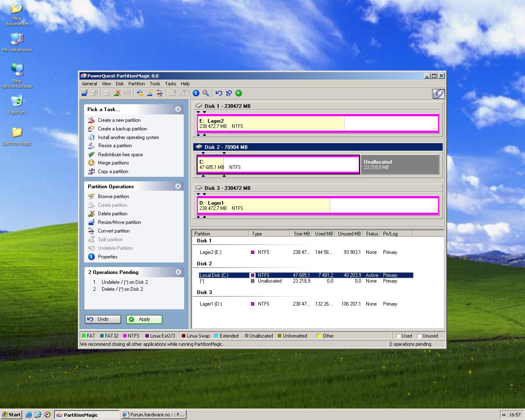Click the Discard all changes toolbar icon
Screen dimensions: 525x420
coord(229,93)
